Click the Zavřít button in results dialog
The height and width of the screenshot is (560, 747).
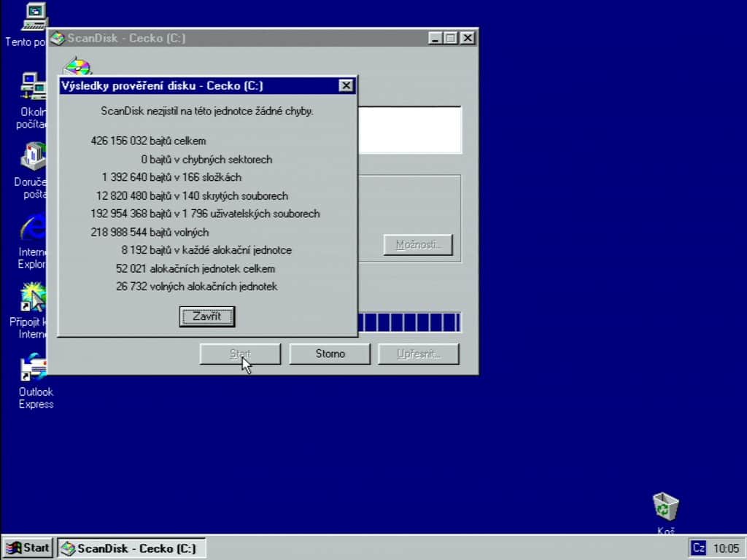click(207, 316)
